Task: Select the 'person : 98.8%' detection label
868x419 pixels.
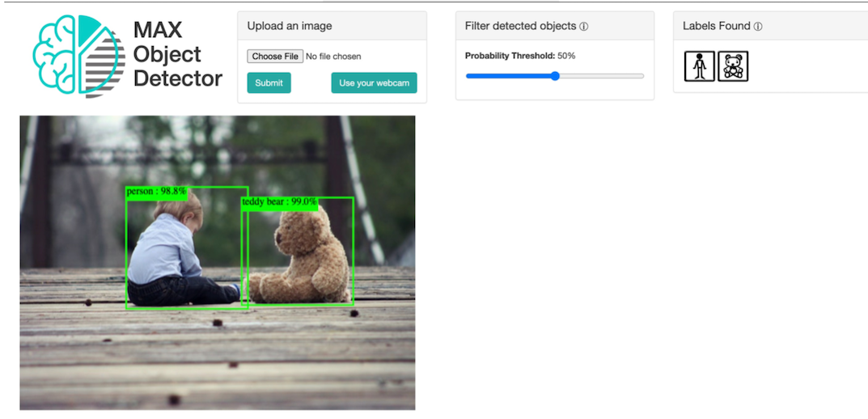Action: (157, 193)
